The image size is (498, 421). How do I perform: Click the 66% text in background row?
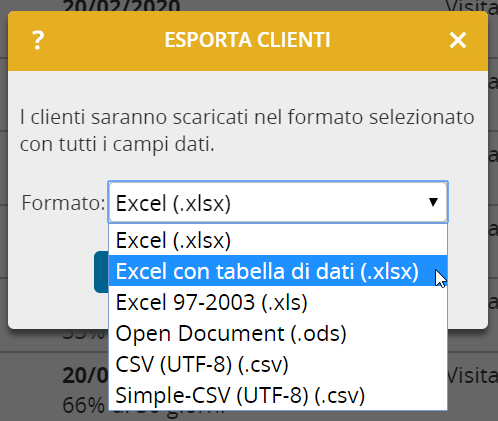tap(83, 406)
